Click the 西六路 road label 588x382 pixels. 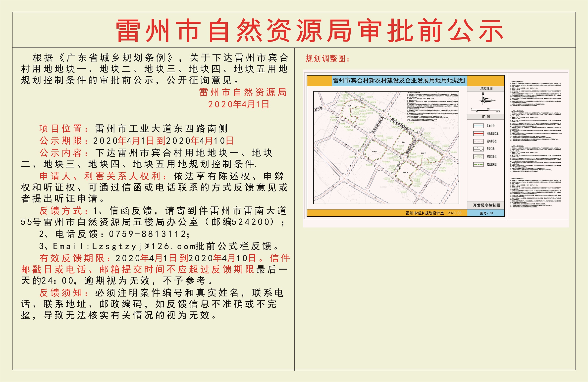[x=319, y=109]
